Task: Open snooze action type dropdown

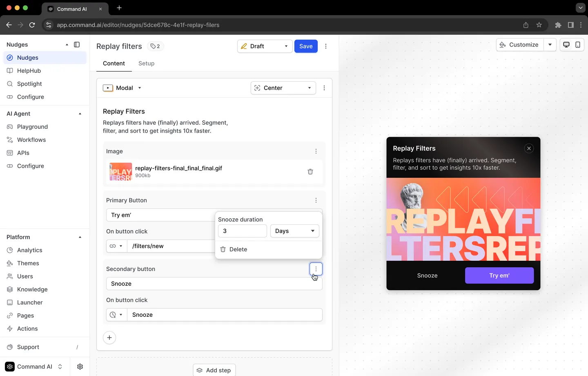Action: (x=116, y=315)
